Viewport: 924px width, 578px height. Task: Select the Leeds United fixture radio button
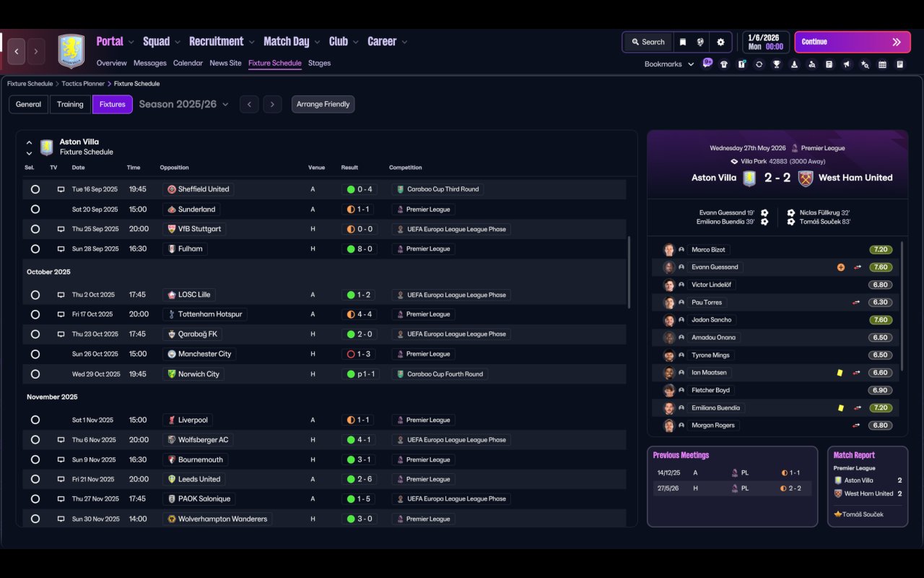(x=35, y=479)
